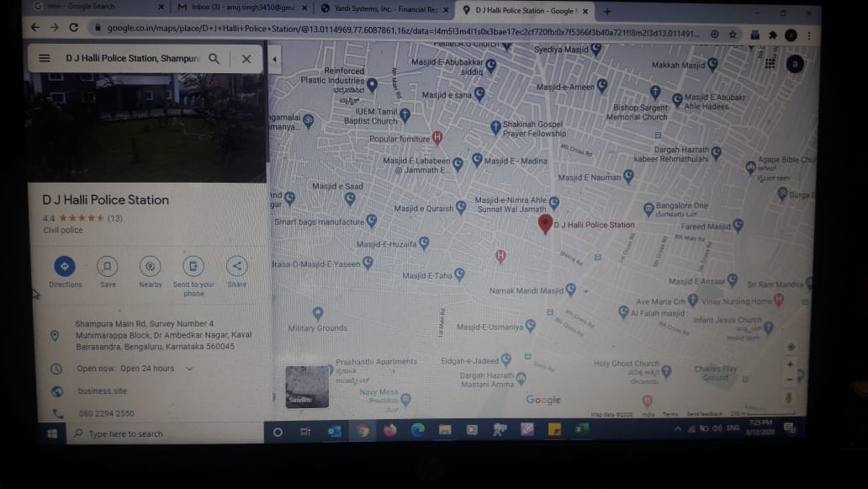Reload the current page
This screenshot has height=489, width=868.
tap(74, 27)
